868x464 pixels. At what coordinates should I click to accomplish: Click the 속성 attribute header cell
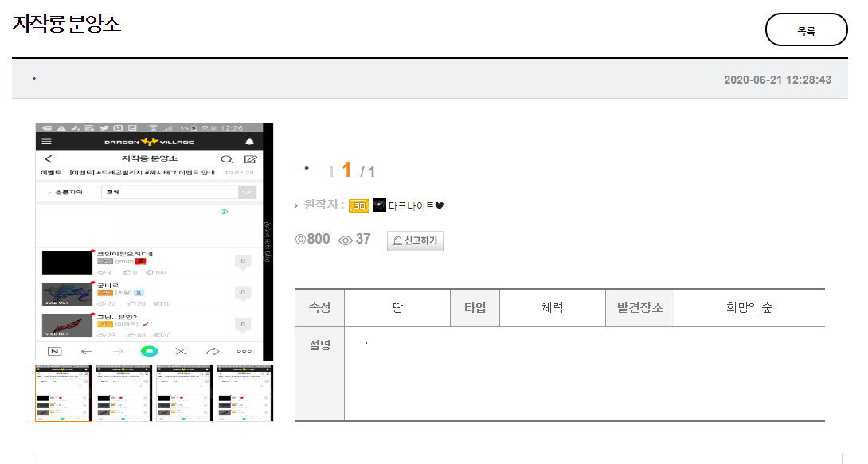pos(319,308)
